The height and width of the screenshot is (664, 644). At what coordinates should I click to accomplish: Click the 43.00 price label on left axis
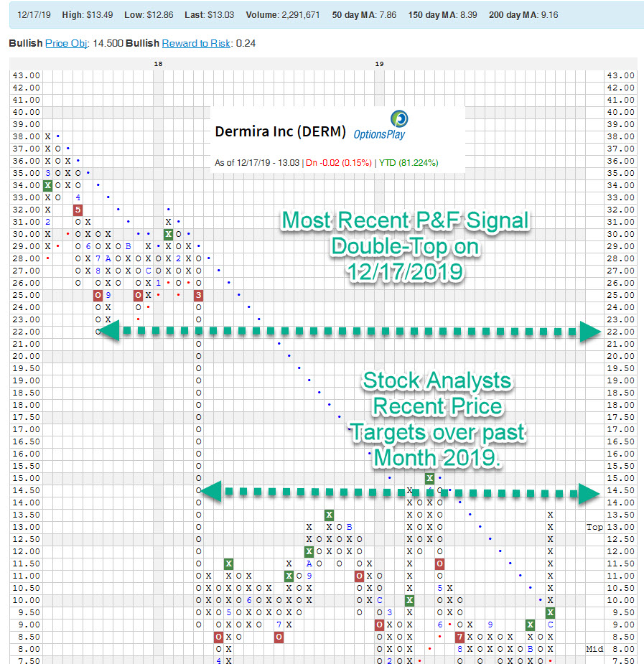(27, 76)
